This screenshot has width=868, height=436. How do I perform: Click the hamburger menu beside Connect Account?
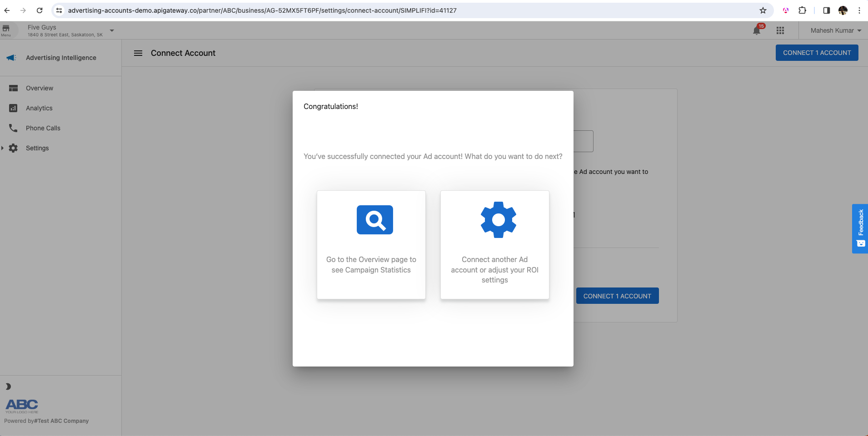[x=138, y=53]
